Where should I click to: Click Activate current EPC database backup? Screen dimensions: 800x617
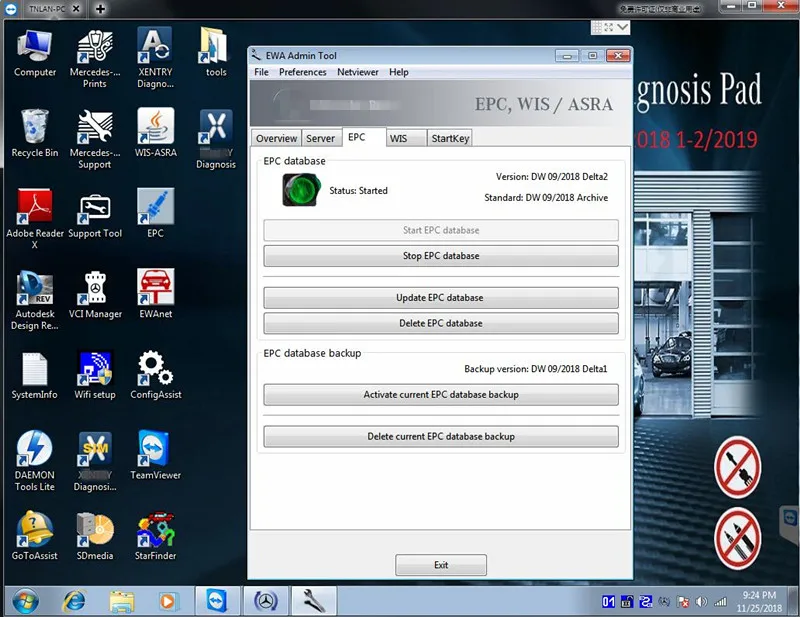point(441,394)
